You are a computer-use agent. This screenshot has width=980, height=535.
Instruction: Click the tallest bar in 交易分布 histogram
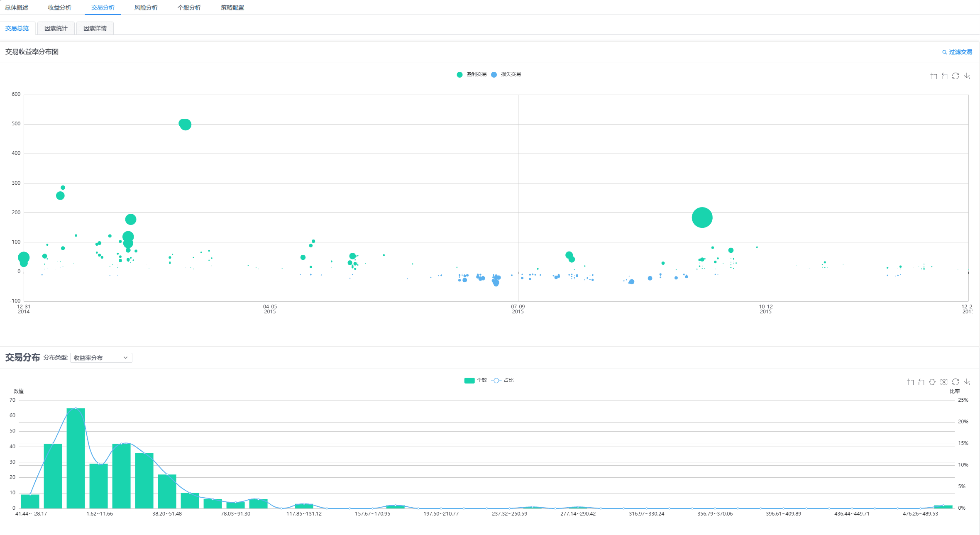76,458
